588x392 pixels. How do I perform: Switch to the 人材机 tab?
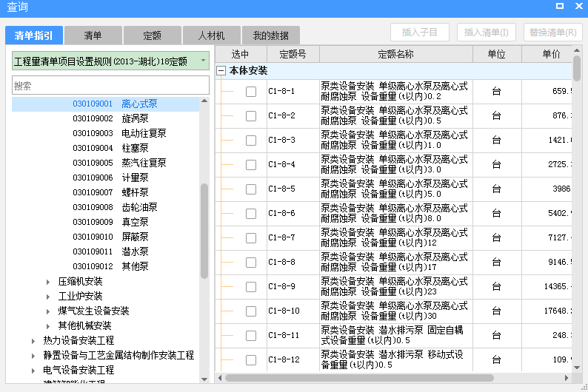(211, 36)
